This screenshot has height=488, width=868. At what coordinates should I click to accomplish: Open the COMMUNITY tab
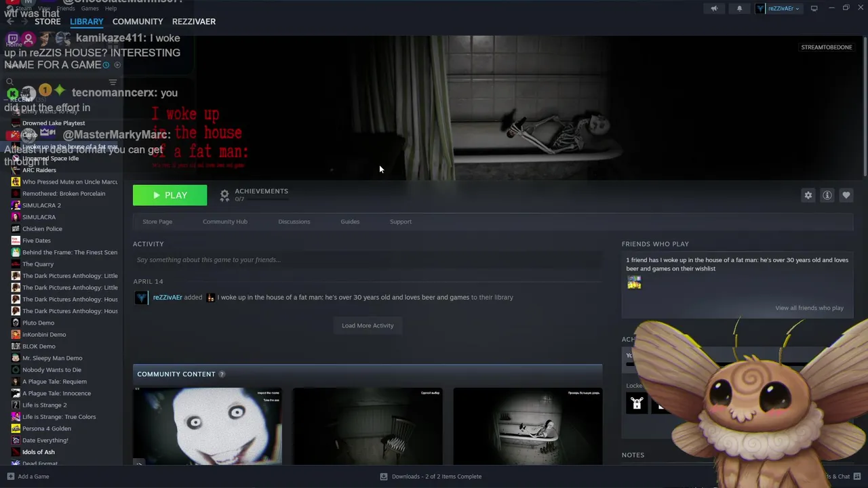(x=138, y=22)
